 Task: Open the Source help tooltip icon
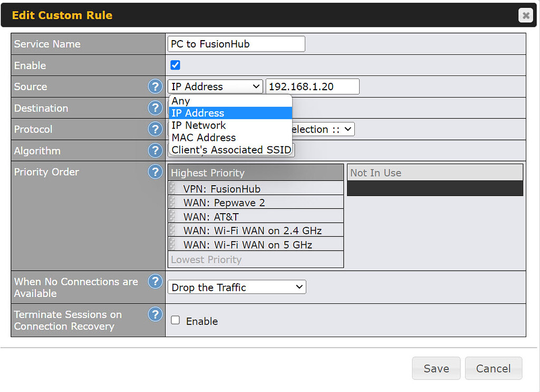[155, 87]
